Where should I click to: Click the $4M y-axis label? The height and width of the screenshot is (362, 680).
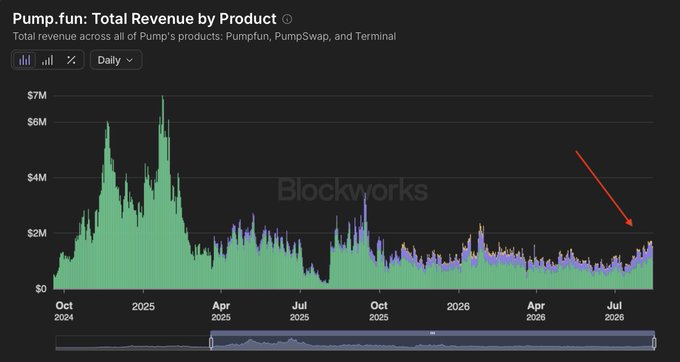[36, 178]
